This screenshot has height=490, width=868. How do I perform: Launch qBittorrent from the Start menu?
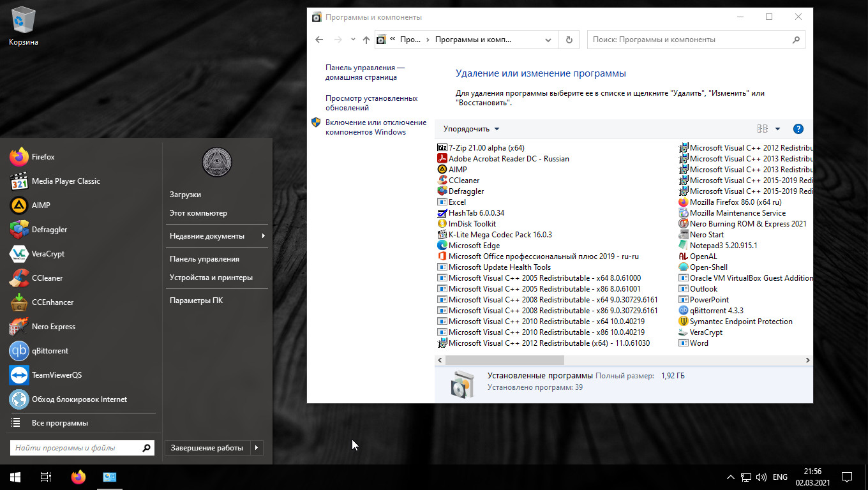[50, 351]
